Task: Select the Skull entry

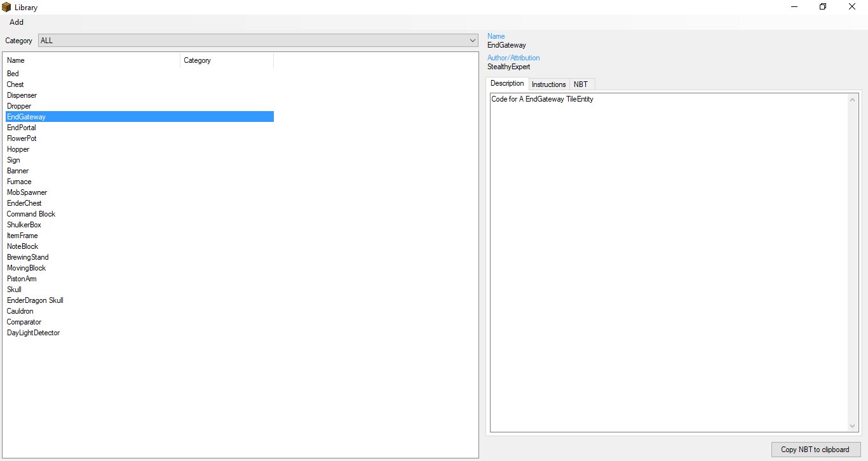Action: [x=14, y=290]
